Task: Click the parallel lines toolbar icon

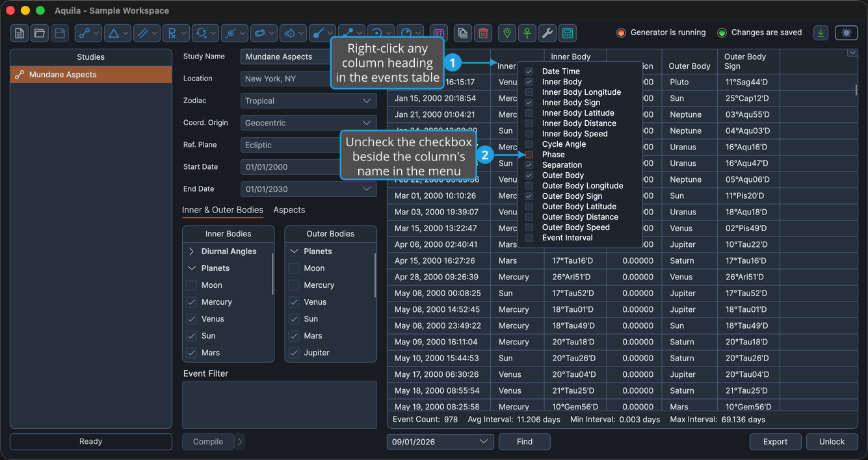Action: pos(142,33)
